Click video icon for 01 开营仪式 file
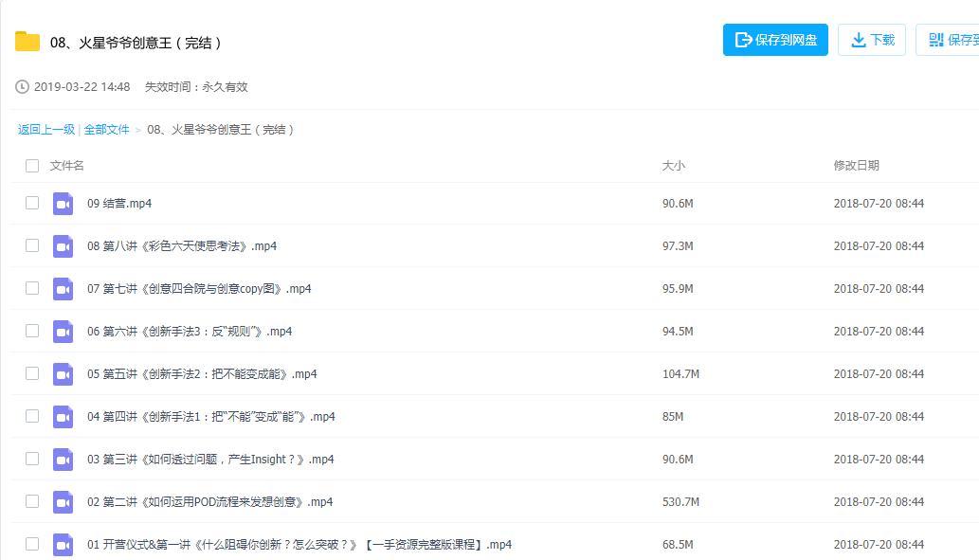The image size is (979, 560). [63, 545]
